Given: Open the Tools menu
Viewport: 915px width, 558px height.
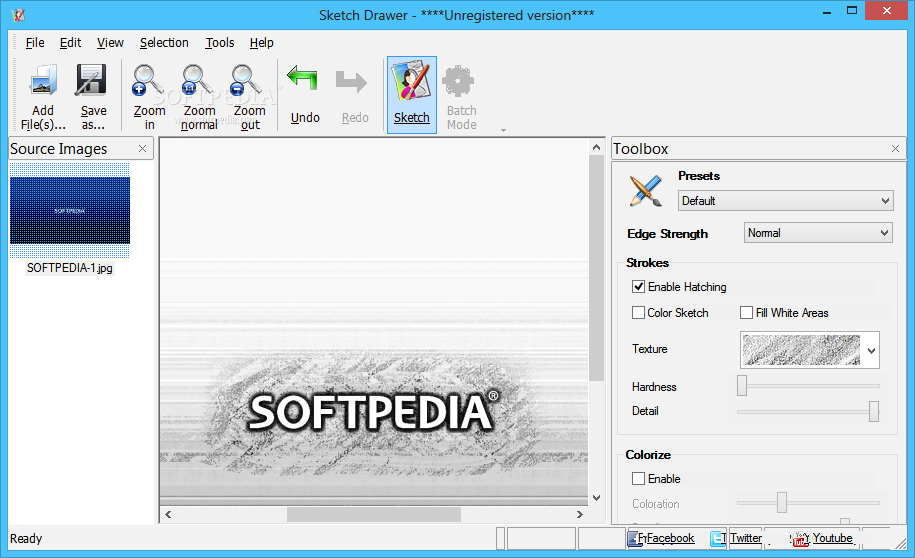Looking at the screenshot, I should (x=219, y=43).
